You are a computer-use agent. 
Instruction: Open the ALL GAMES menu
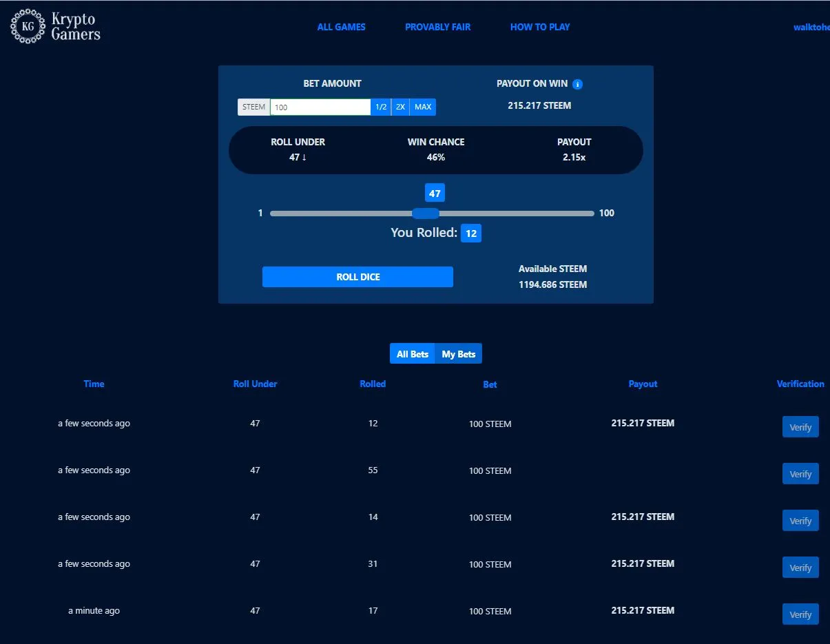[342, 27]
